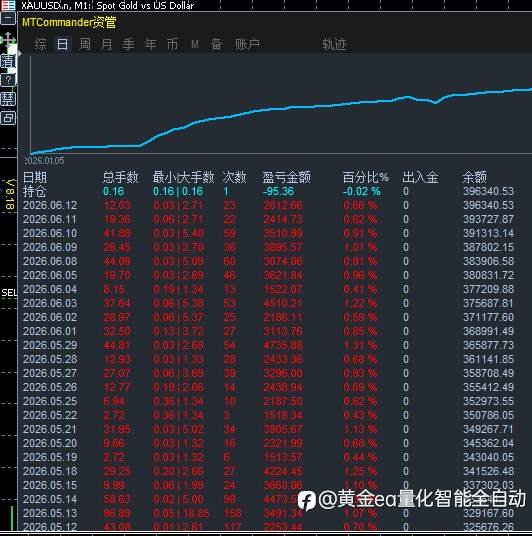Click the 2026.01.05 chart start date label
Viewport: 532px width, 536px height.
pos(44,161)
